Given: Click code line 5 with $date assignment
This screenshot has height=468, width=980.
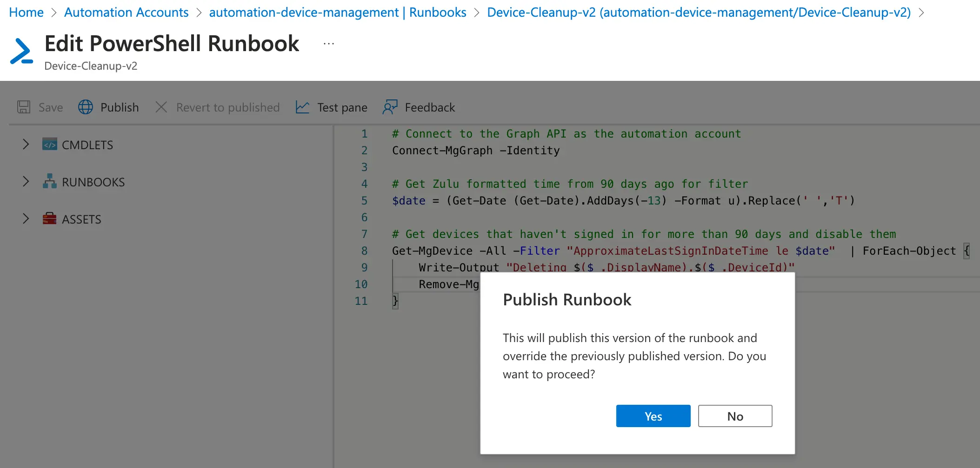Looking at the screenshot, I should coord(623,201).
